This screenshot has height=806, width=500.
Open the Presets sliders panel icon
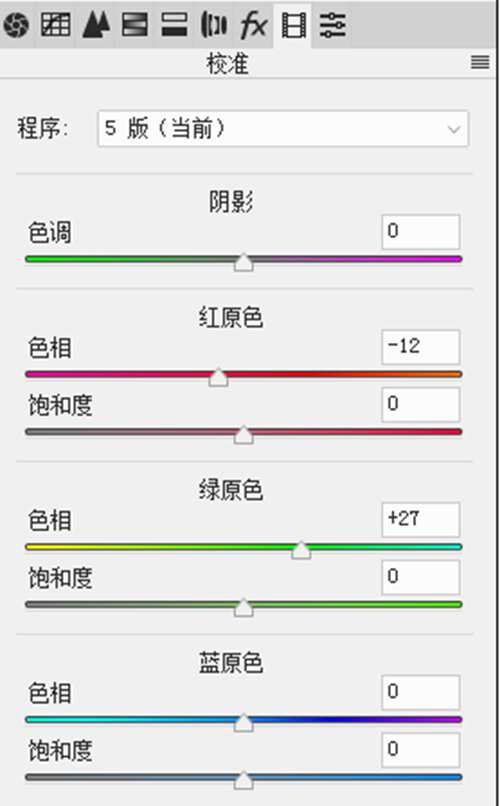point(332,25)
